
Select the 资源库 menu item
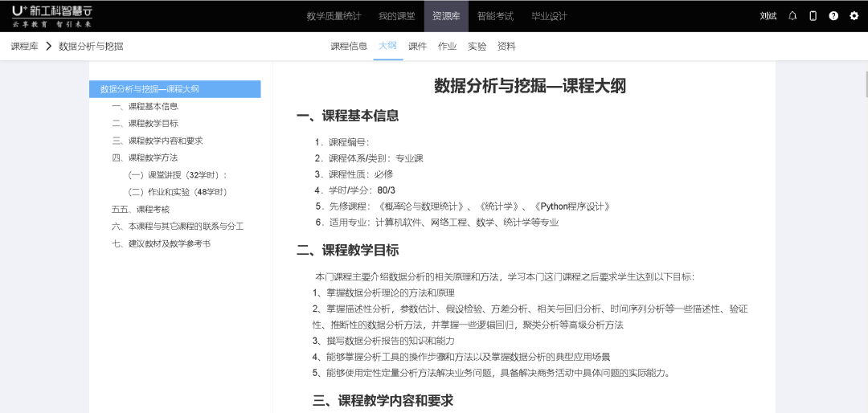(446, 16)
